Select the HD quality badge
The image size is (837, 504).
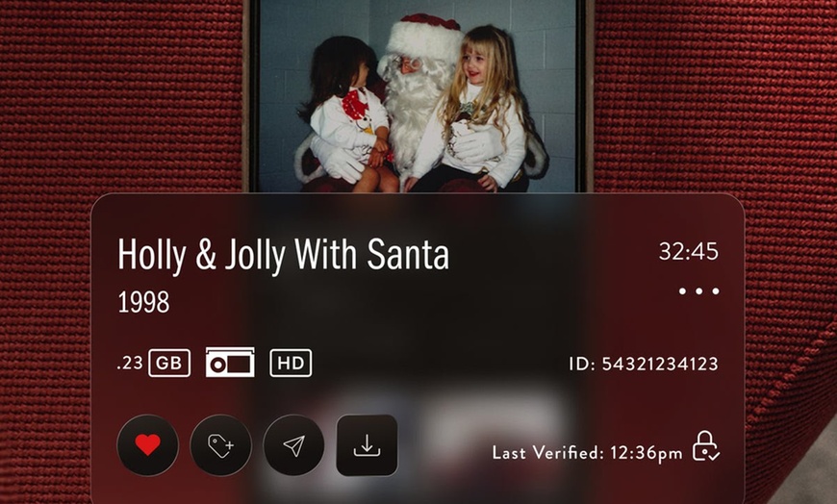(x=291, y=363)
